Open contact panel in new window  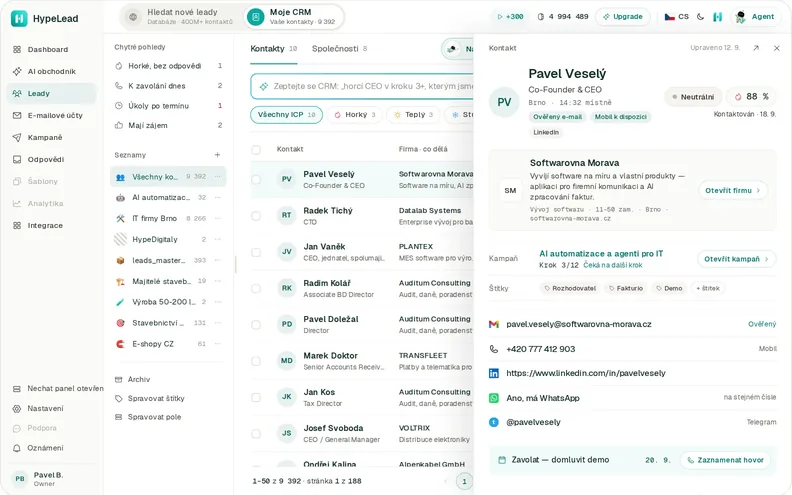click(756, 48)
